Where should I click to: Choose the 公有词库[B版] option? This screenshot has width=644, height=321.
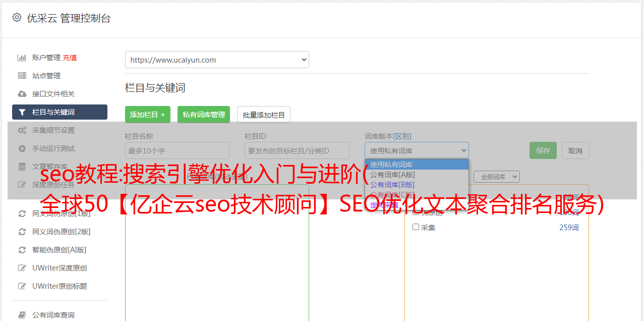(x=417, y=185)
